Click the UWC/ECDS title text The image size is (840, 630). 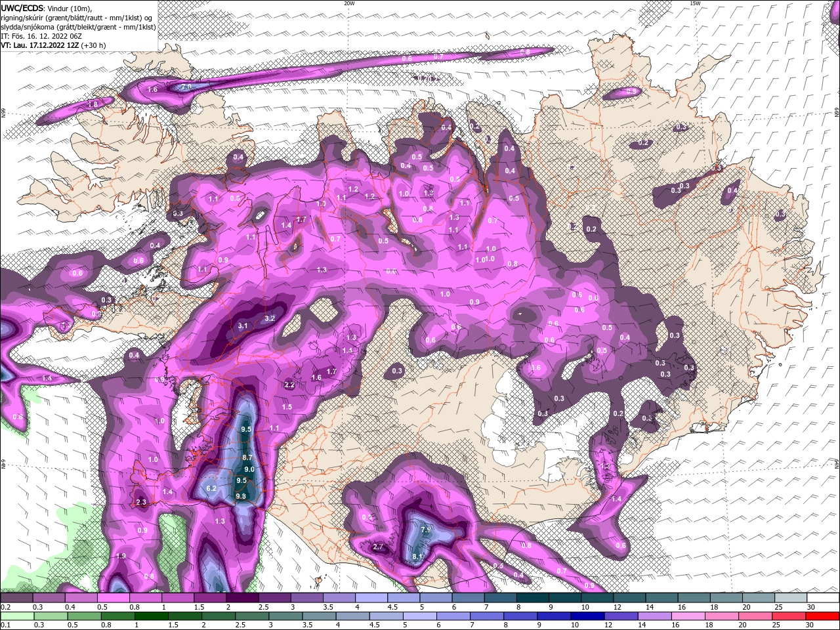point(22,8)
